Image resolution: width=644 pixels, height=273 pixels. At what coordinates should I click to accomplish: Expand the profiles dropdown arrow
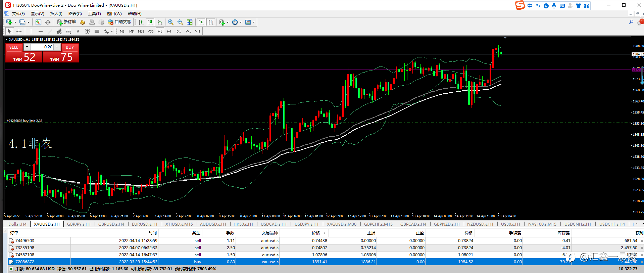click(28, 22)
